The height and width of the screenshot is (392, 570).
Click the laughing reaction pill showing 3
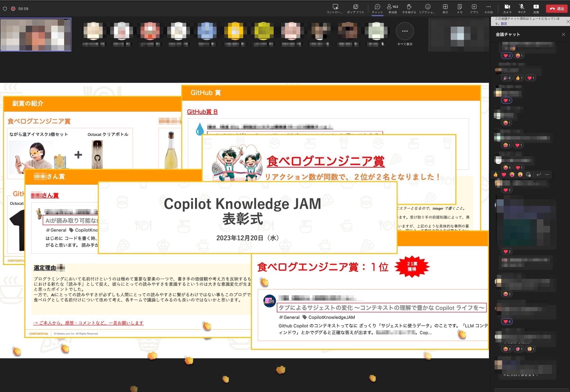pos(507,349)
